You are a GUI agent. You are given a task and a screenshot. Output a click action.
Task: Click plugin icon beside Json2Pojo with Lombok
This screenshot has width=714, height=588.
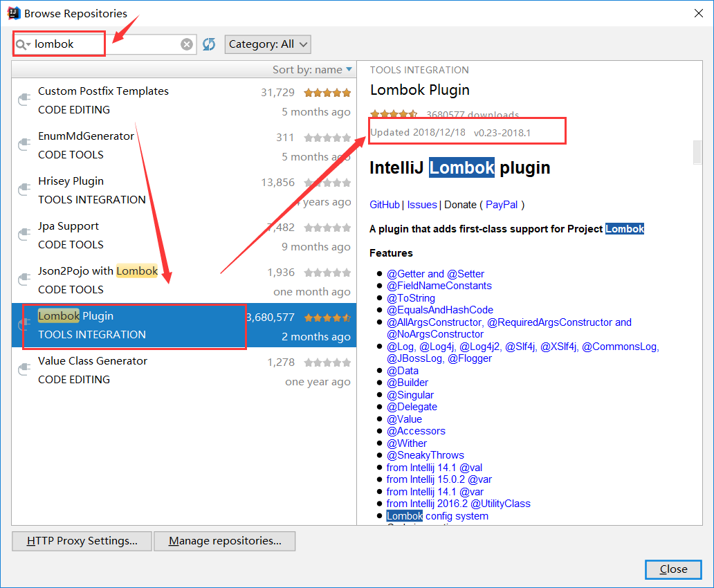24,279
